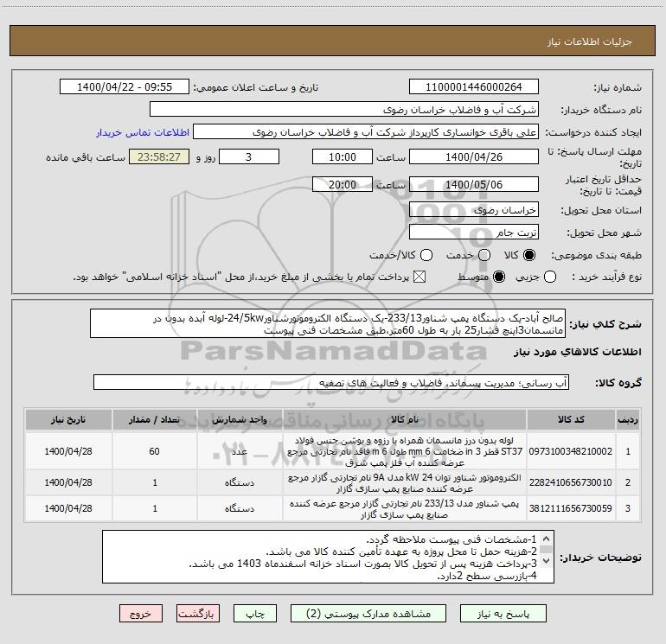This screenshot has width=666, height=644.
Task: Click the نام دستگاه خریدار field
Action: pos(344,110)
